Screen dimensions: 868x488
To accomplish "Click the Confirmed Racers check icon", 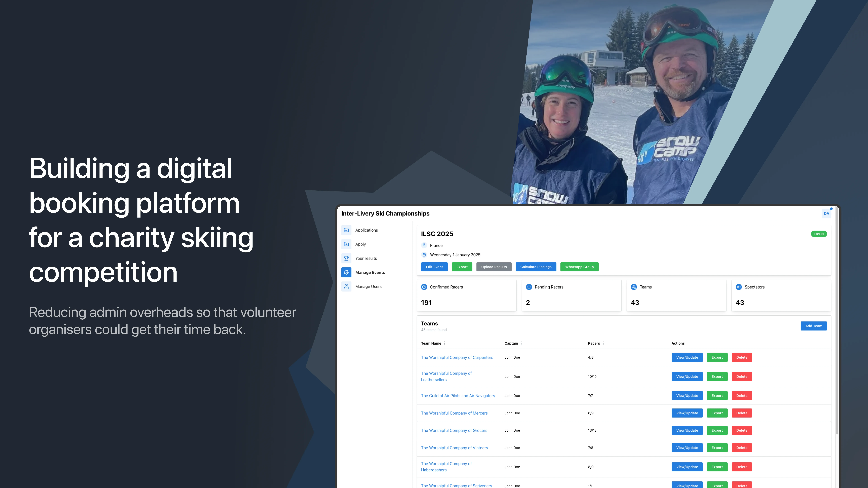I will [424, 287].
